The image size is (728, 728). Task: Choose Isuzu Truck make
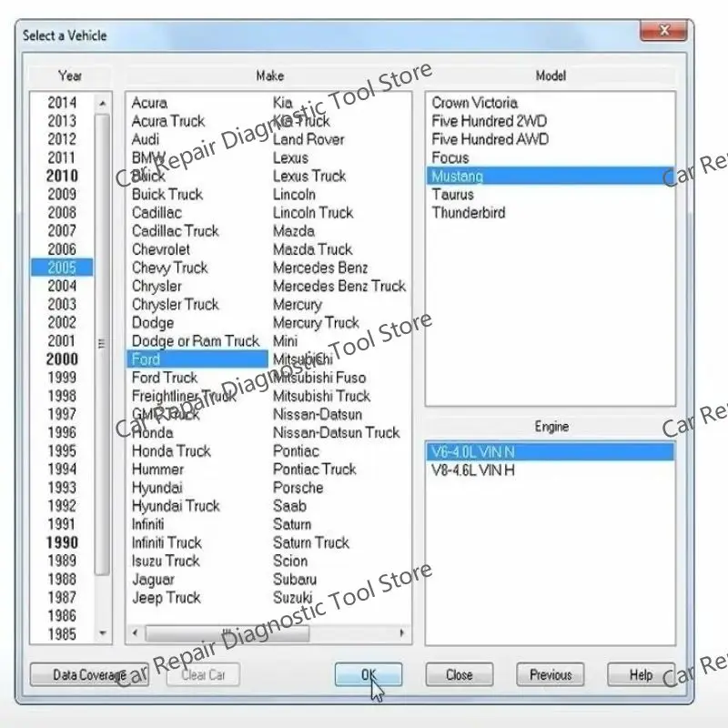tap(166, 561)
